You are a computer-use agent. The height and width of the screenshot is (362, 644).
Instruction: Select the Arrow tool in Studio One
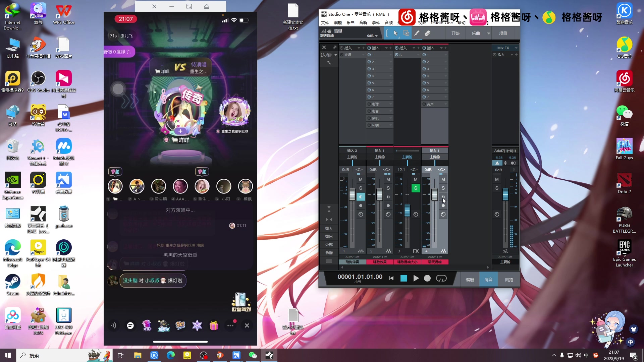(x=395, y=33)
